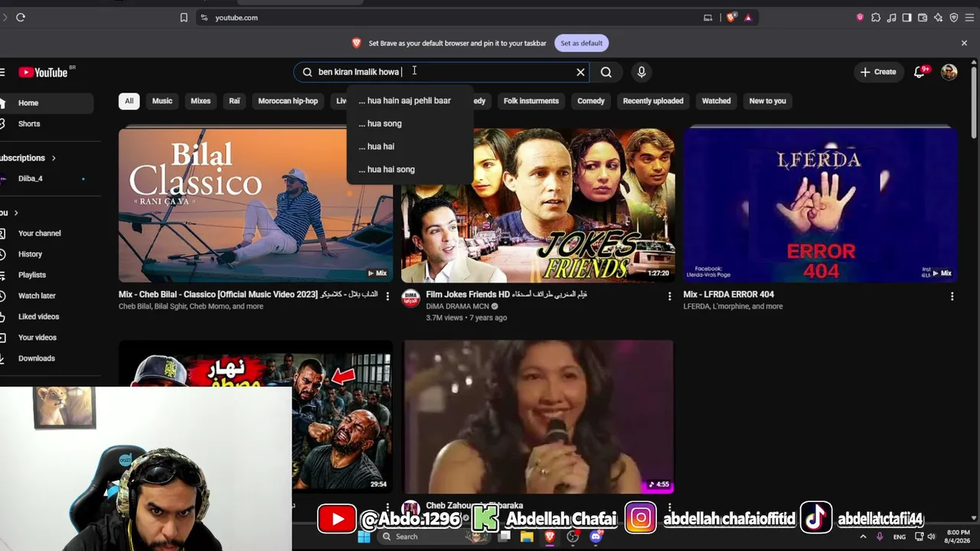Click the taskbar volume speaker icon
The image size is (980, 551).
click(x=932, y=536)
